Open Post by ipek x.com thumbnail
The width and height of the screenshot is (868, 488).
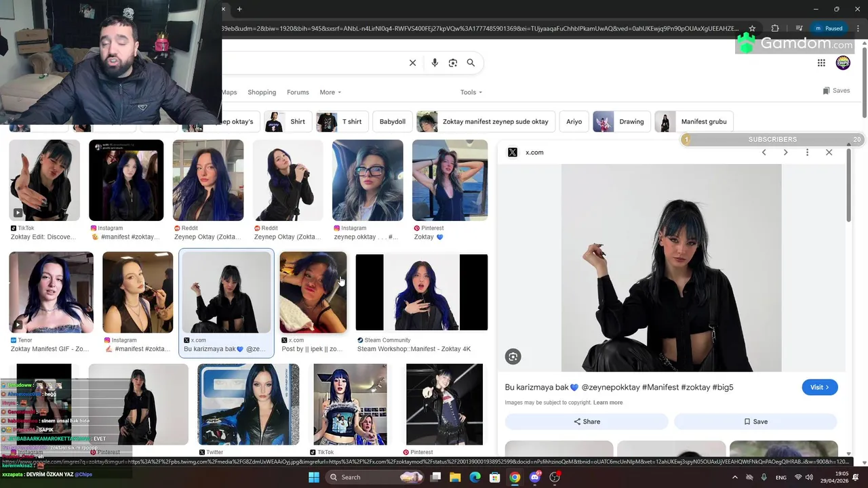coord(313,292)
